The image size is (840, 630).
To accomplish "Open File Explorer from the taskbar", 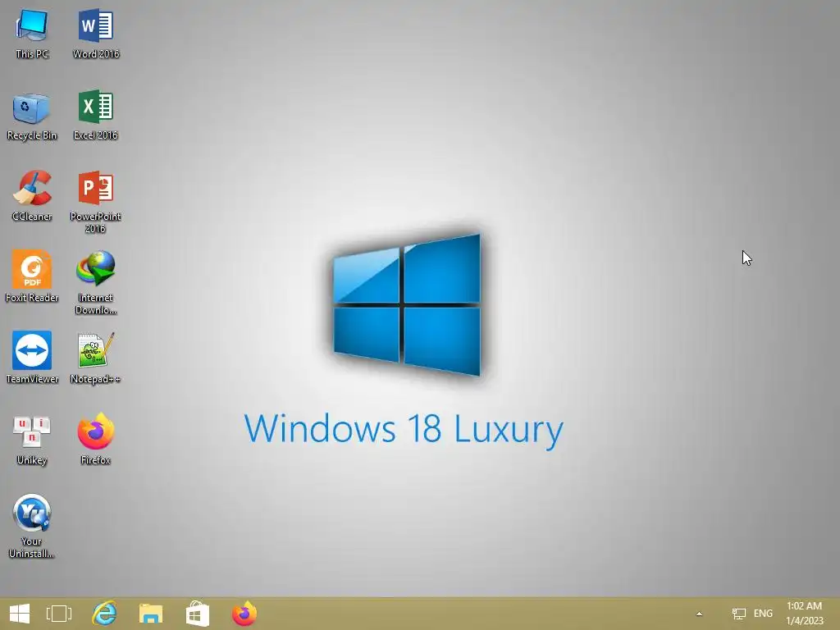I will 151,614.
